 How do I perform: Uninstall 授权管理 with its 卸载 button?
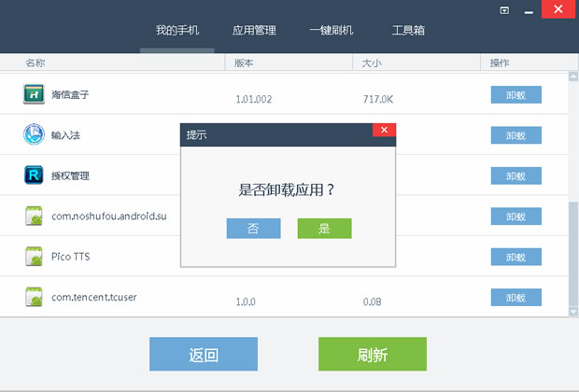pos(515,175)
